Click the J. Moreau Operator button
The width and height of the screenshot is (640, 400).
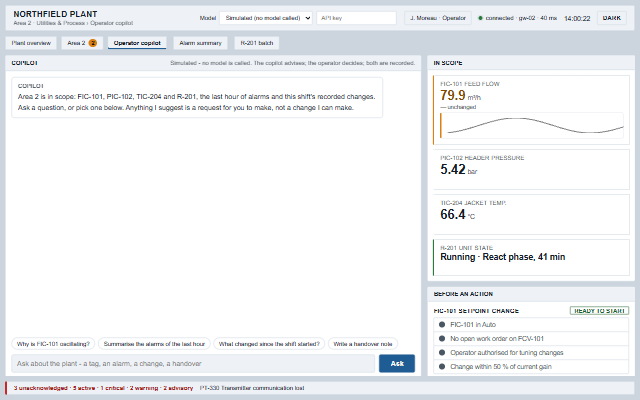pos(438,18)
